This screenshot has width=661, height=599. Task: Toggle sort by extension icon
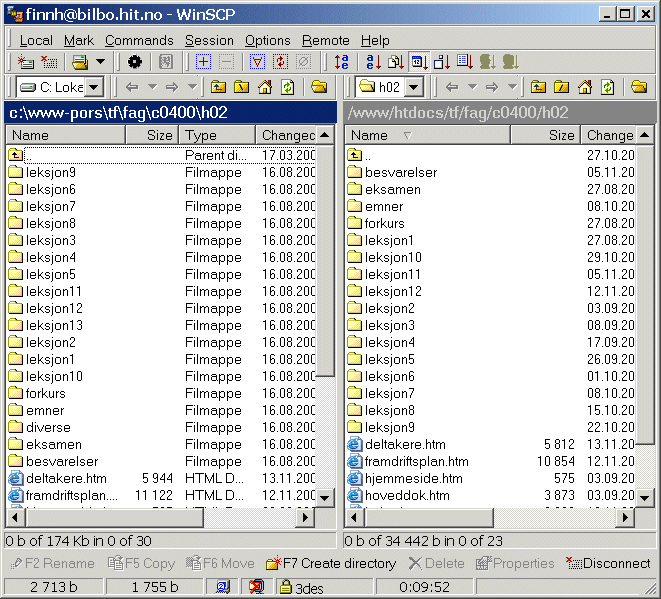coord(396,62)
